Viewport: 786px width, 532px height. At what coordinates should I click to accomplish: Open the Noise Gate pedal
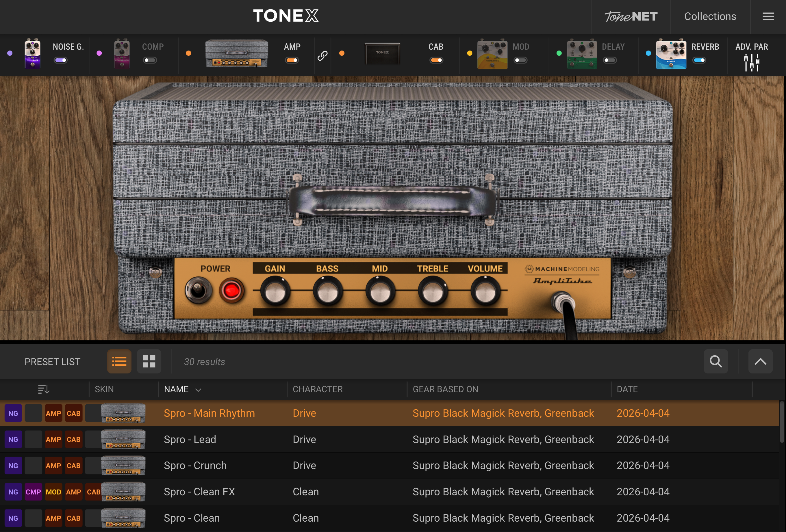(32, 54)
